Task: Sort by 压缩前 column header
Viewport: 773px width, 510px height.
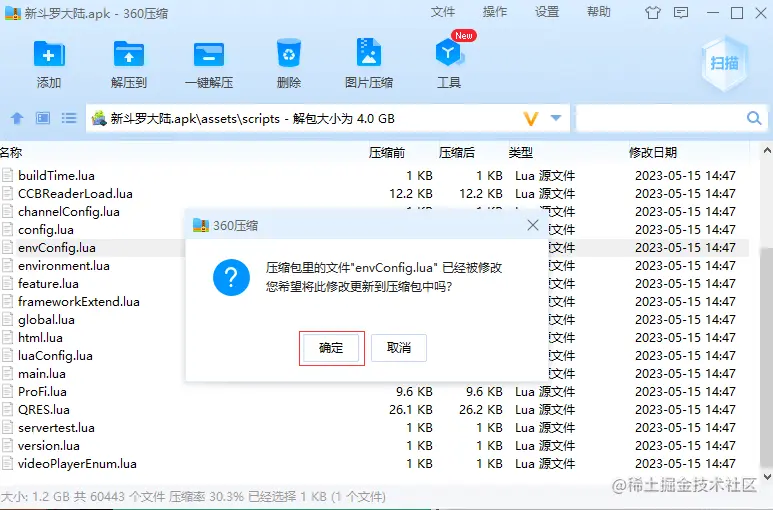Action: click(x=387, y=153)
